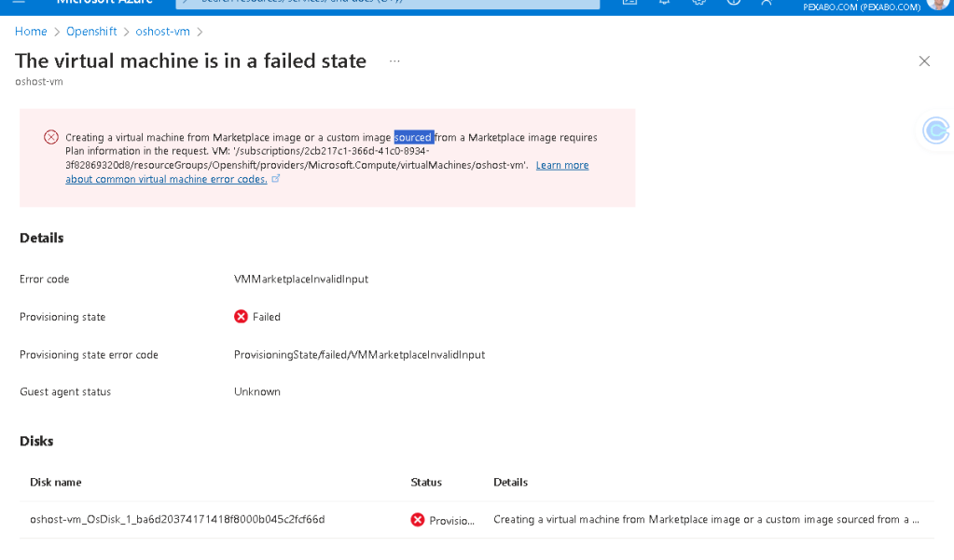This screenshot has height=560, width=954.
Task: Select the oshost-vm_OsDisk_1 disk name row
Action: (x=178, y=519)
